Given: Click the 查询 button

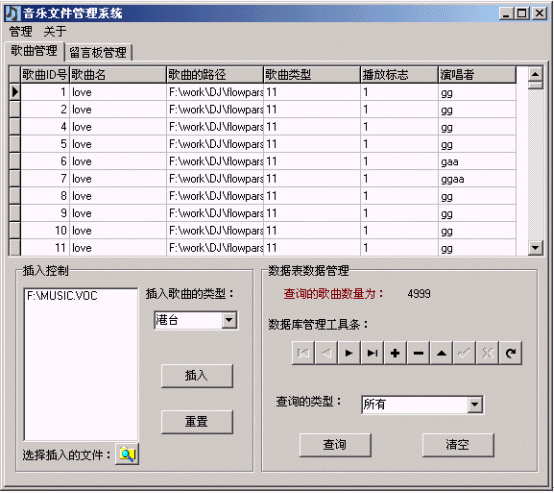Looking at the screenshot, I should [x=335, y=445].
